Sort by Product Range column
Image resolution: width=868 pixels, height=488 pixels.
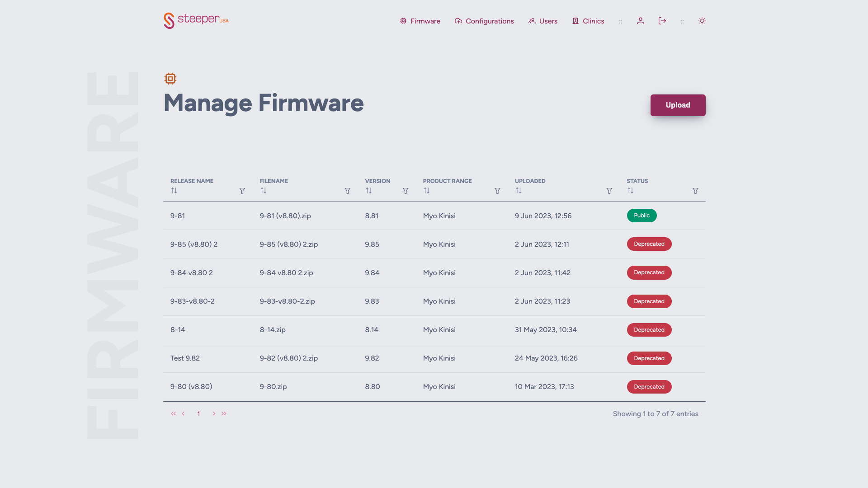tap(427, 191)
